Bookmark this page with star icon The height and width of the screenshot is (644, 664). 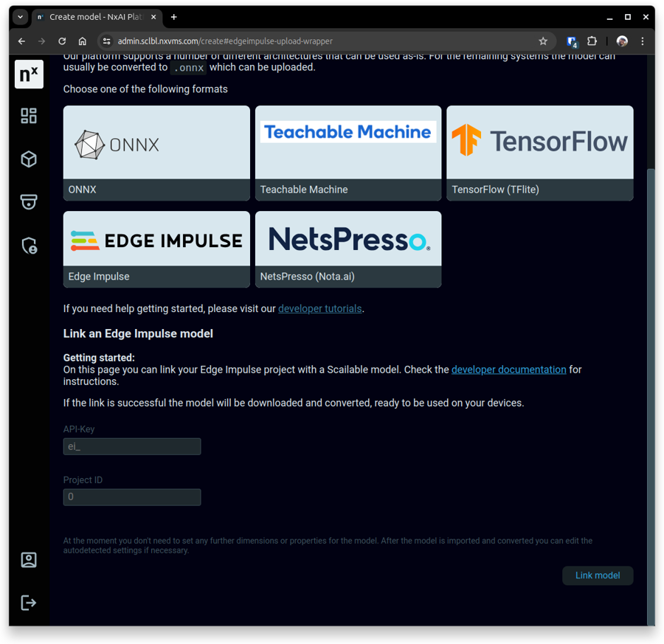click(x=543, y=41)
